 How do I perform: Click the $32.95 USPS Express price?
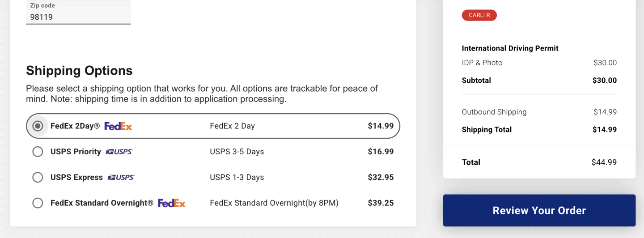click(381, 177)
